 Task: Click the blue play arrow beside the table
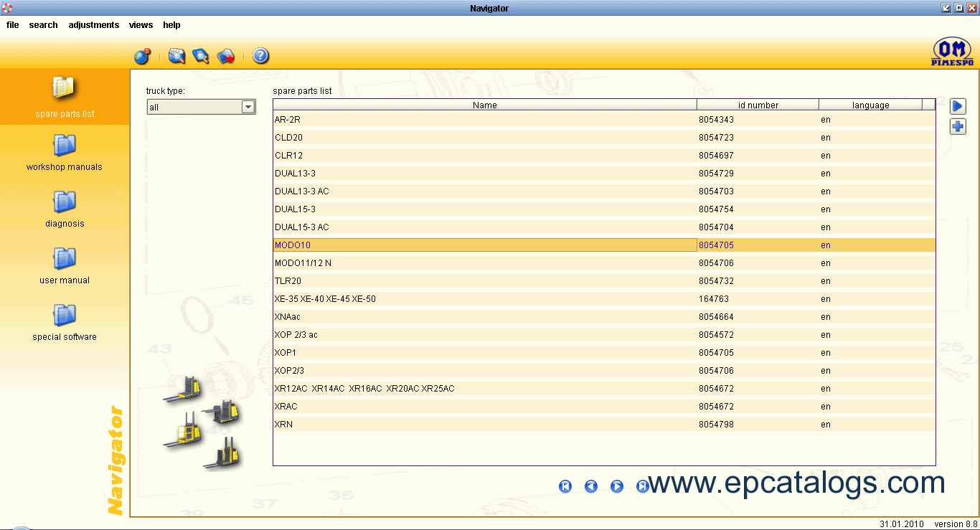click(958, 106)
